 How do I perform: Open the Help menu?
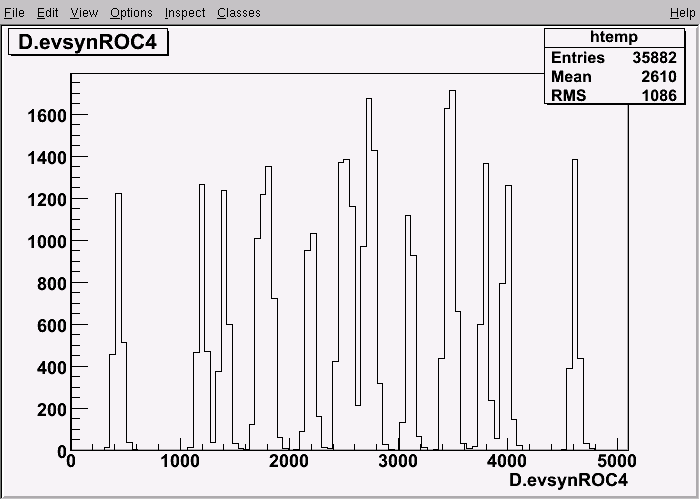pyautogui.click(x=683, y=12)
